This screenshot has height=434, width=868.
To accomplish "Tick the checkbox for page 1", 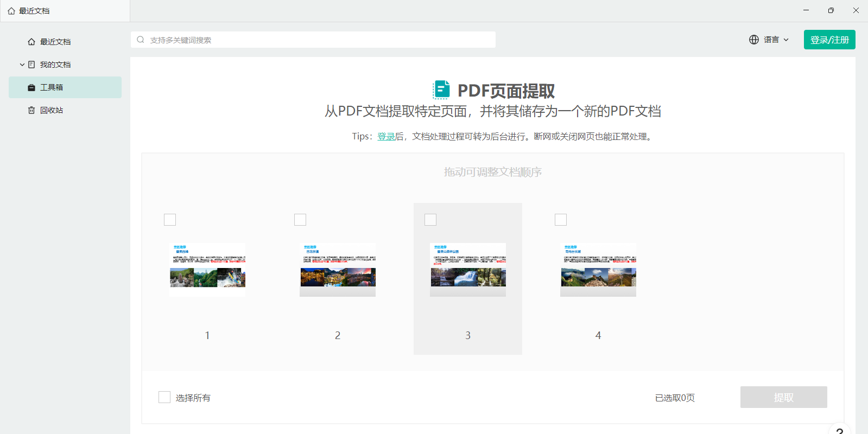I will pos(170,220).
